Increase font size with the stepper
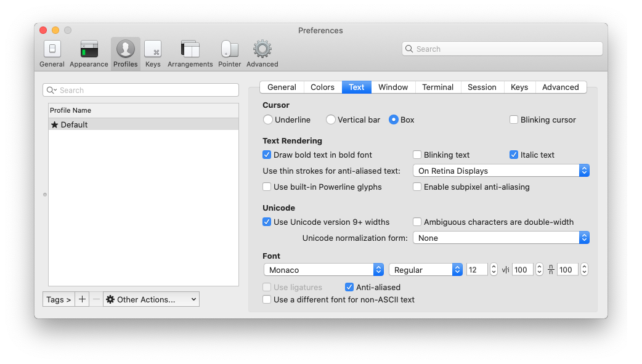The image size is (642, 364). 493,266
